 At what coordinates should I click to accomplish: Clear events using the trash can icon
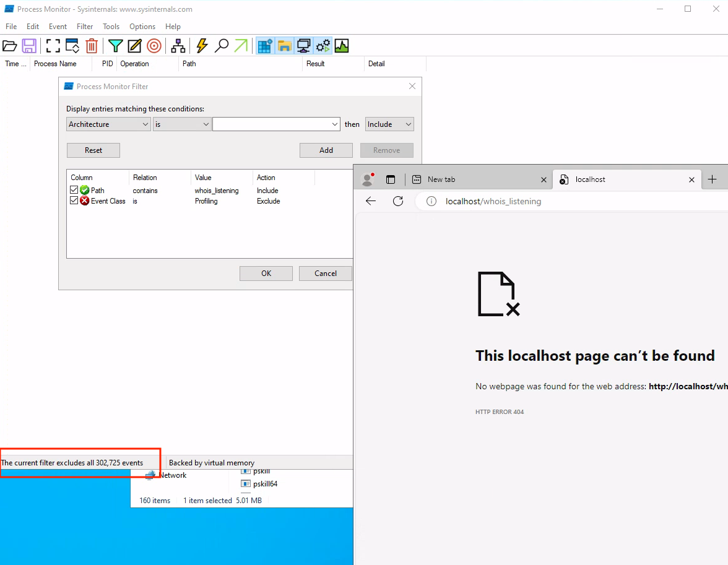[92, 45]
